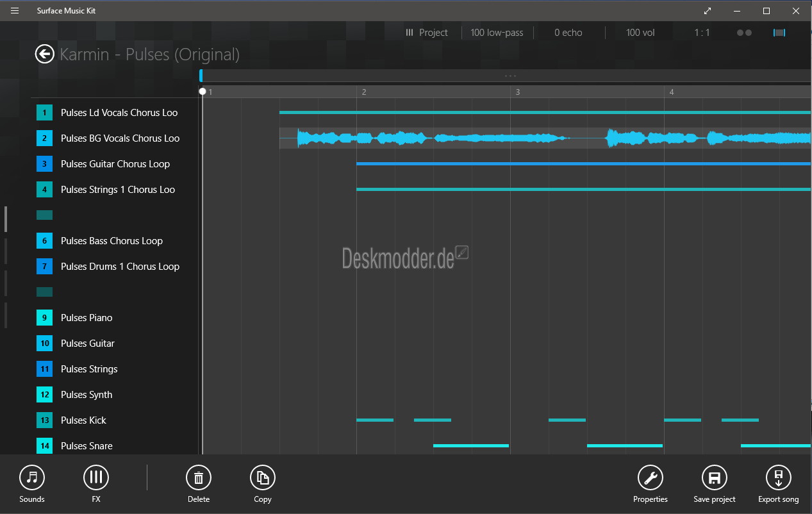Image resolution: width=812 pixels, height=514 pixels.
Task: Select the Pulses Guitar track name
Action: tap(88, 344)
